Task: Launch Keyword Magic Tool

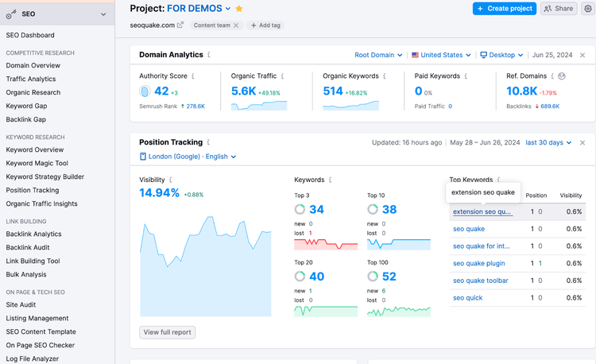Action: [x=37, y=163]
